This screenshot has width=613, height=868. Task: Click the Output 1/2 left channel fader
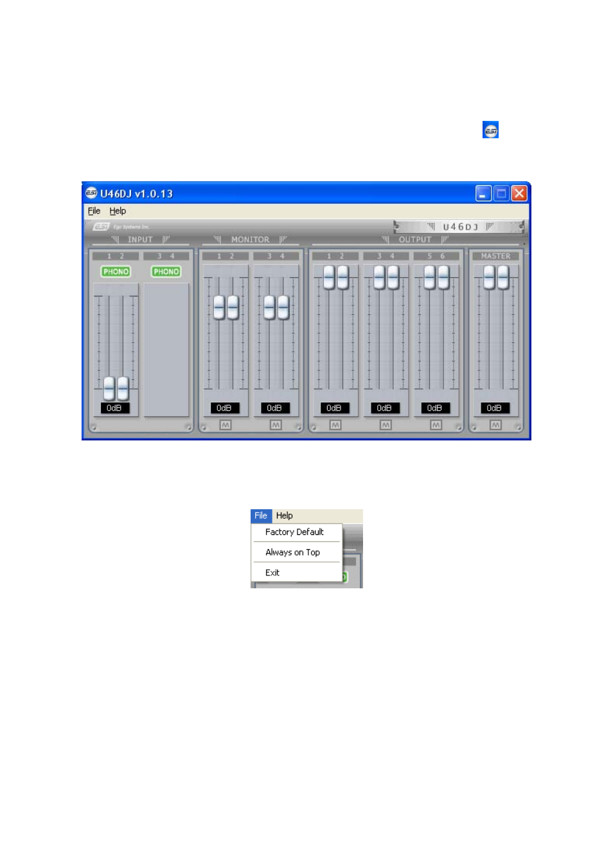[329, 277]
